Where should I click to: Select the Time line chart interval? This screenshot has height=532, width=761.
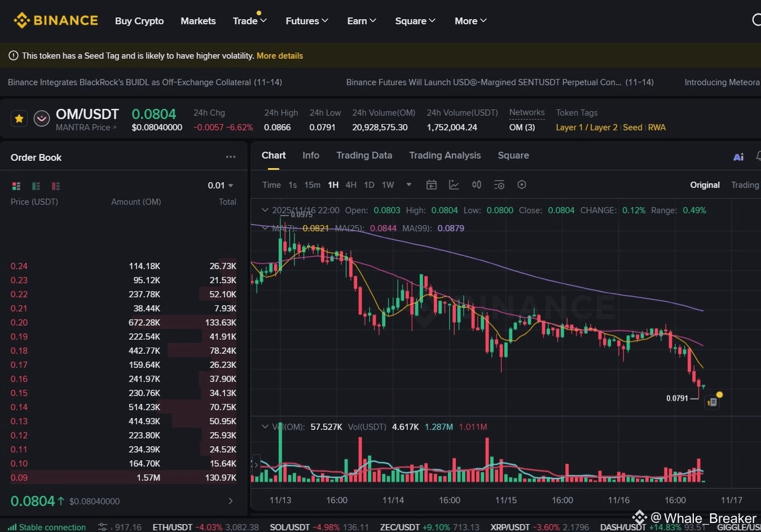[271, 184]
